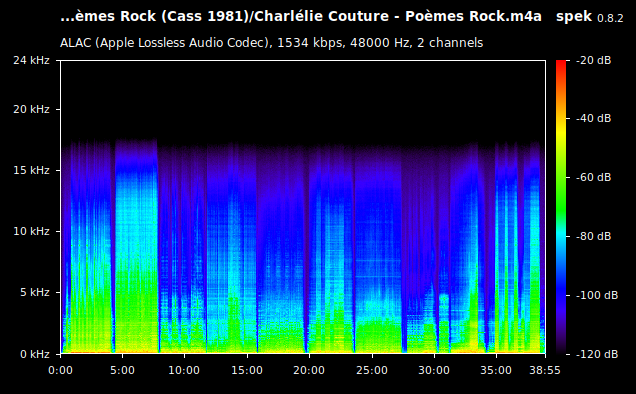Click the 35:00 time axis label
This screenshot has width=636, height=394.
click(496, 370)
